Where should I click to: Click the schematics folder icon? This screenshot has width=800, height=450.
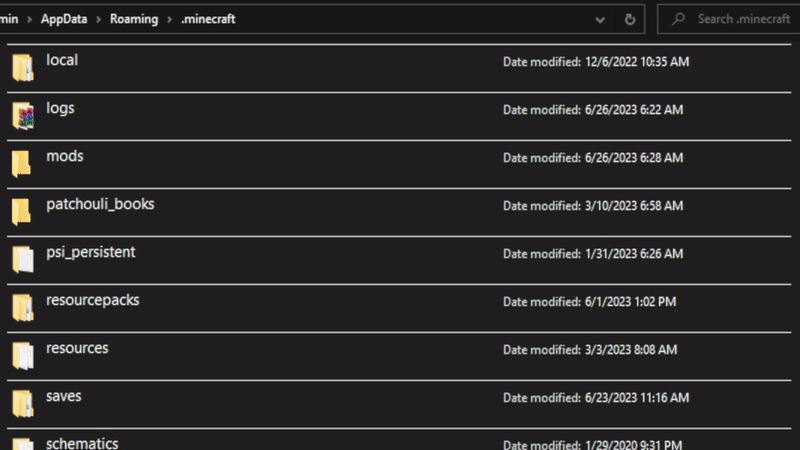point(22,443)
